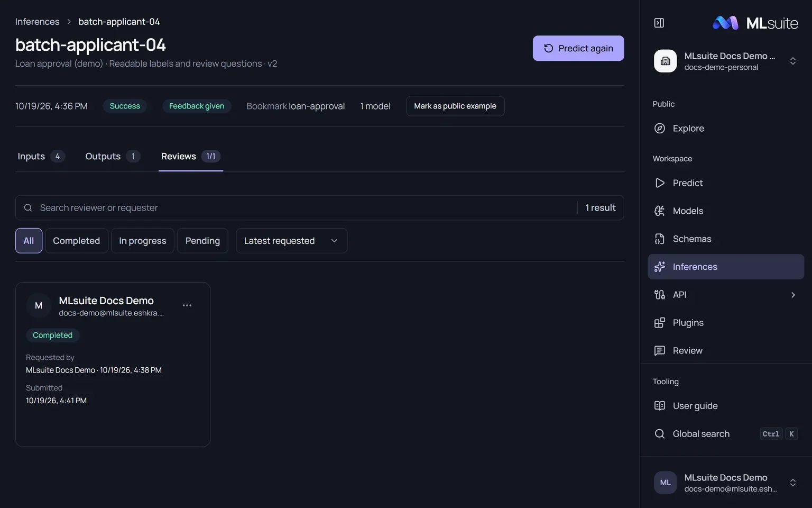Click the refresh icon in Predict again

[548, 48]
